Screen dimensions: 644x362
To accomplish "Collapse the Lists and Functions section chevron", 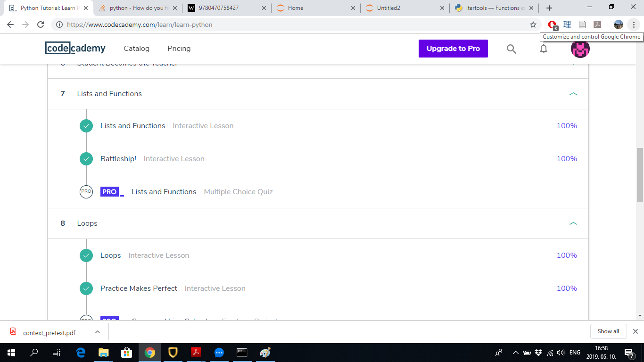I will pyautogui.click(x=573, y=94).
